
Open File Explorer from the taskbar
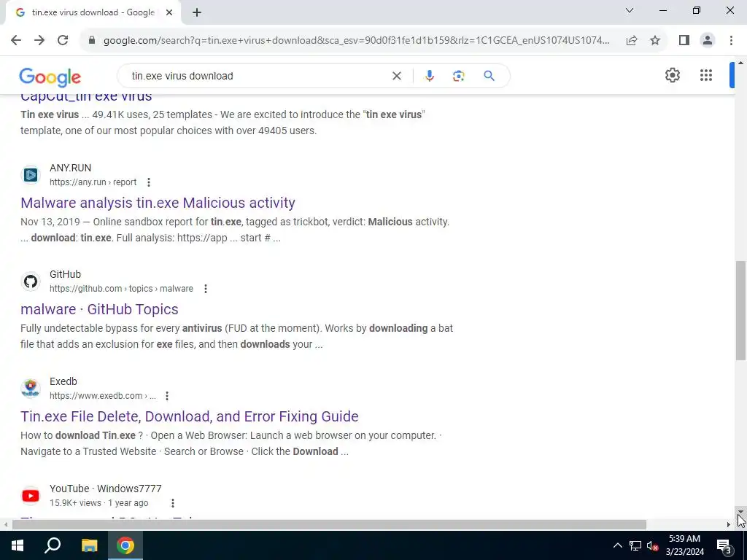coord(89,545)
